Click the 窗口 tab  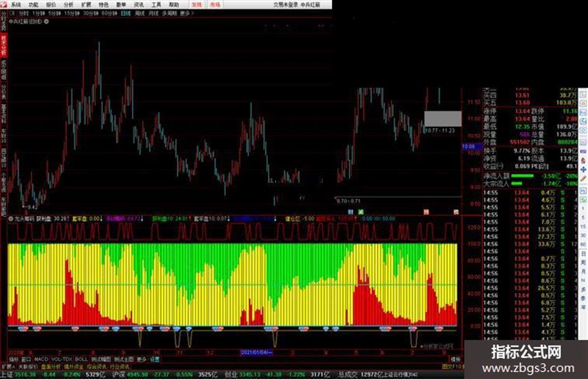point(26,359)
